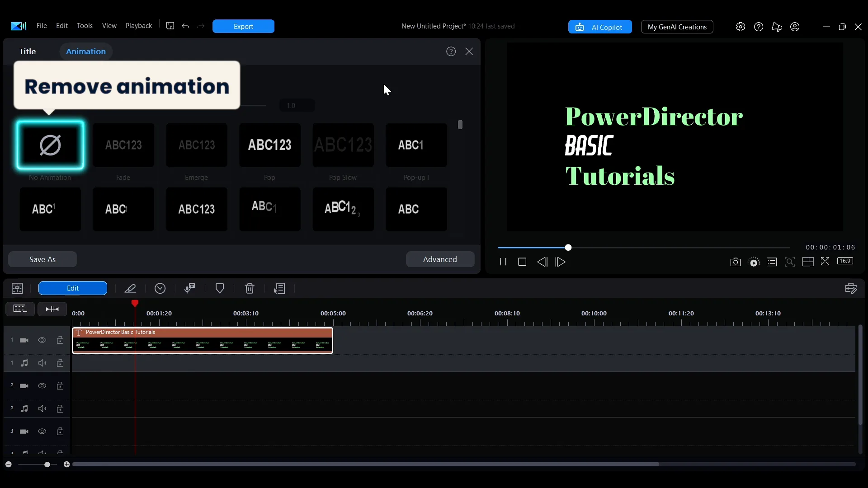
Task: Open My GenAI Creations
Action: click(677, 27)
